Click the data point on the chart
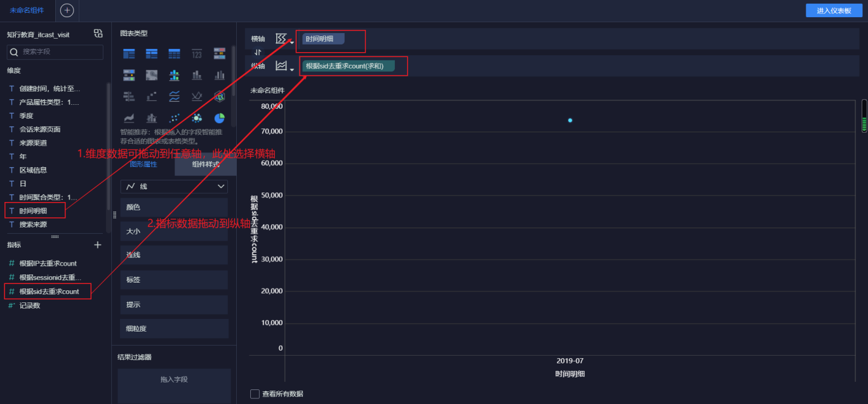The image size is (868, 404). (570, 120)
